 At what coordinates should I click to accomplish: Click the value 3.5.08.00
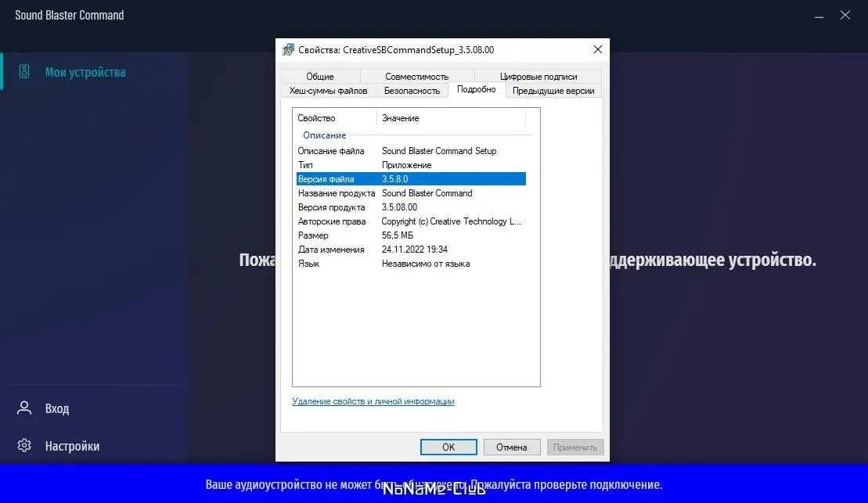(x=399, y=207)
